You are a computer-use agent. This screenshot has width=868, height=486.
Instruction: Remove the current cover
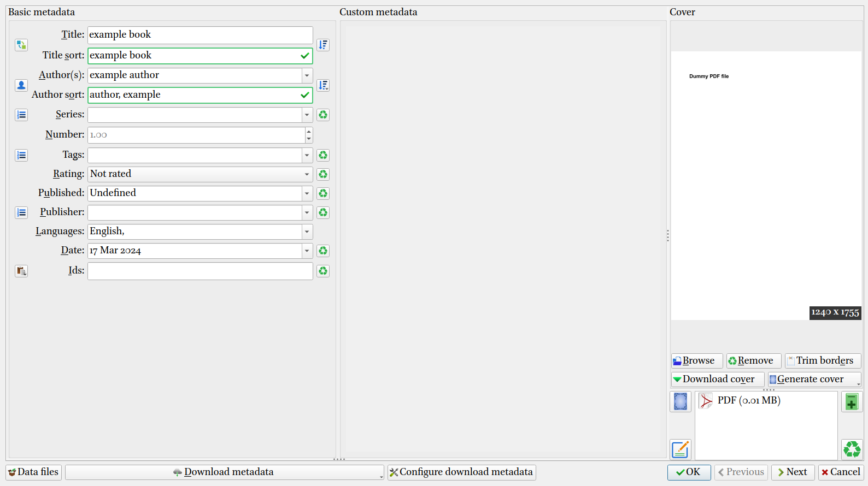coord(754,361)
